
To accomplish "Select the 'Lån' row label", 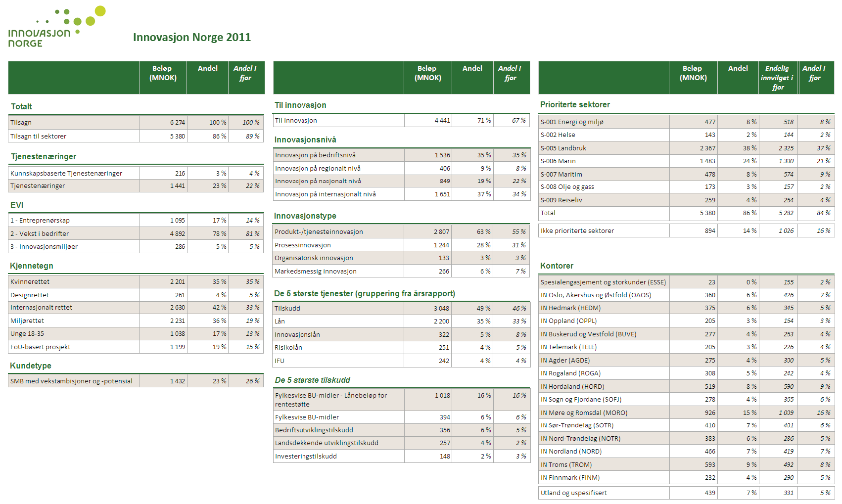I will pyautogui.click(x=280, y=321).
